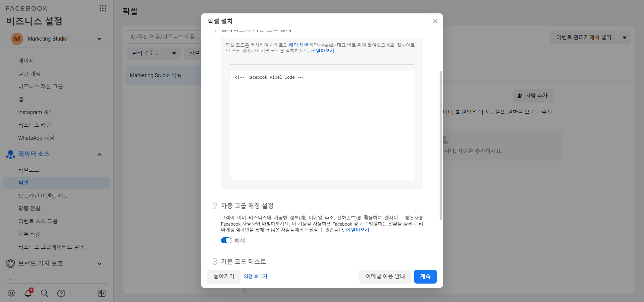This screenshot has height=302, width=644.
Task: Open 비즈니스 라인 in the sidebar
Action: pos(35,125)
